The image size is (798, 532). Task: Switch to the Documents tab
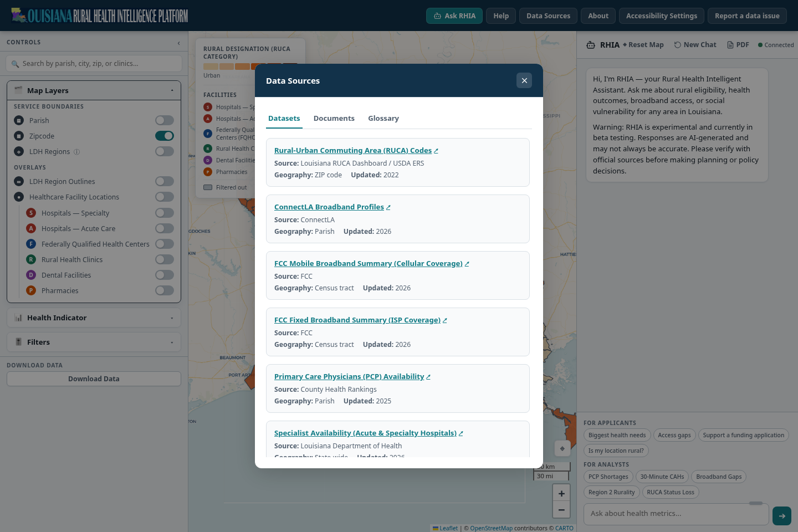tap(334, 119)
